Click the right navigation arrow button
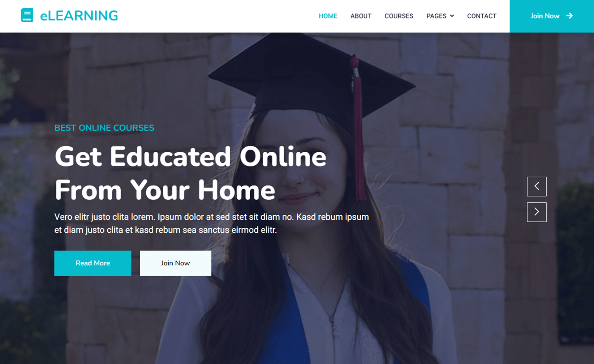This screenshot has width=594, height=364. (x=536, y=211)
